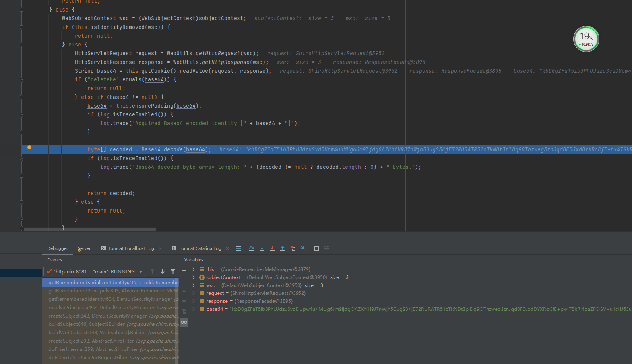Select frame doFilterInternal:359
The image size is (632, 364).
click(x=111, y=349)
